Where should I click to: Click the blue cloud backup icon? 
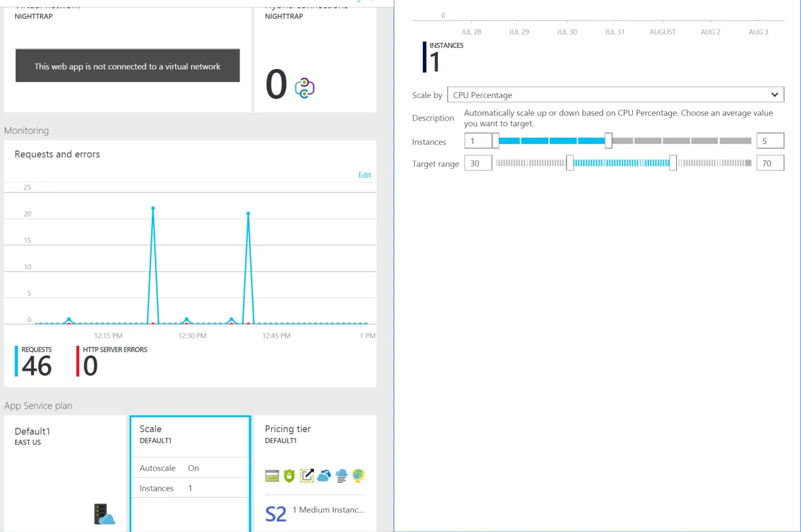point(324,476)
